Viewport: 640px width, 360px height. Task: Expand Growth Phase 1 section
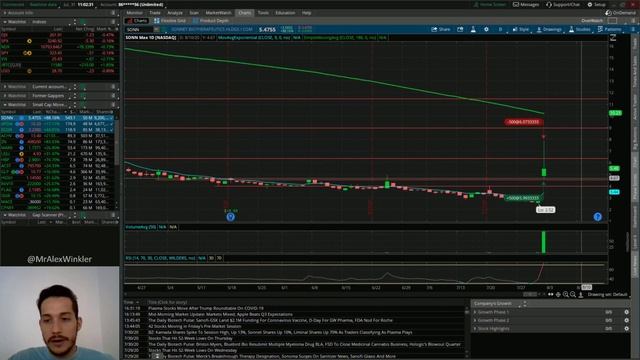(x=475, y=312)
